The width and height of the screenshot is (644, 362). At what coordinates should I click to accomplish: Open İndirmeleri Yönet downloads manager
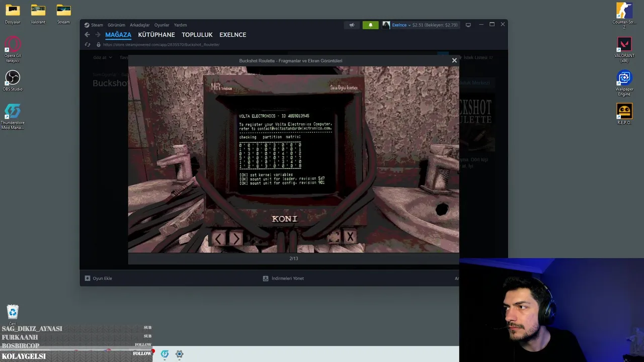click(x=283, y=278)
